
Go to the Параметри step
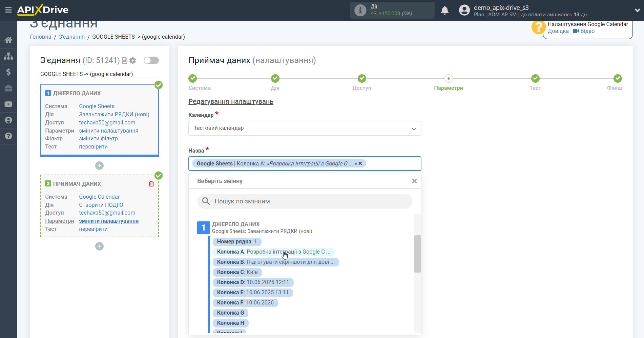pos(449,79)
